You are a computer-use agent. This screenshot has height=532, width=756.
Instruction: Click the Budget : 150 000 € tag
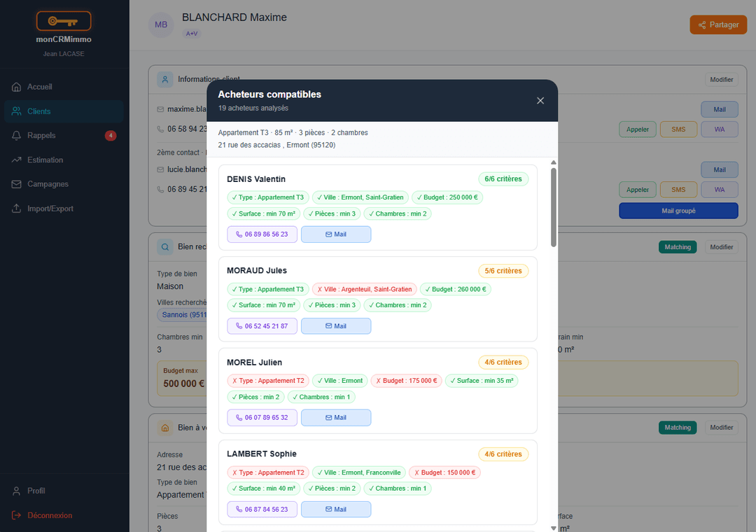[445, 472]
